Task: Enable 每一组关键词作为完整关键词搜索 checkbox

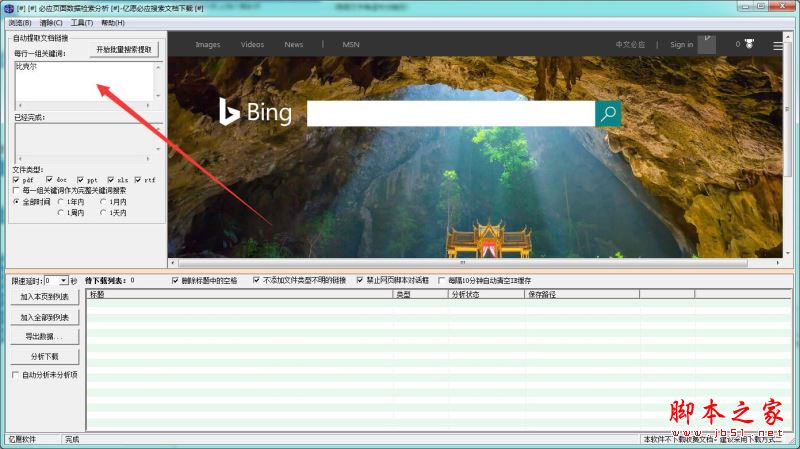Action: (x=16, y=190)
